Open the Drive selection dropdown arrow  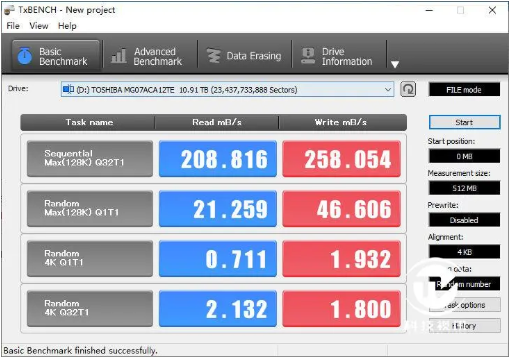388,90
